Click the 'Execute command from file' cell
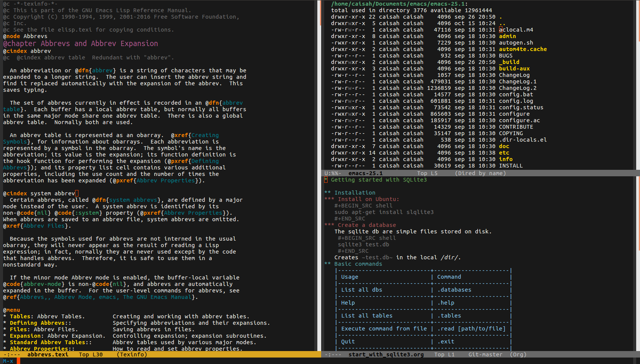 pos(384,329)
